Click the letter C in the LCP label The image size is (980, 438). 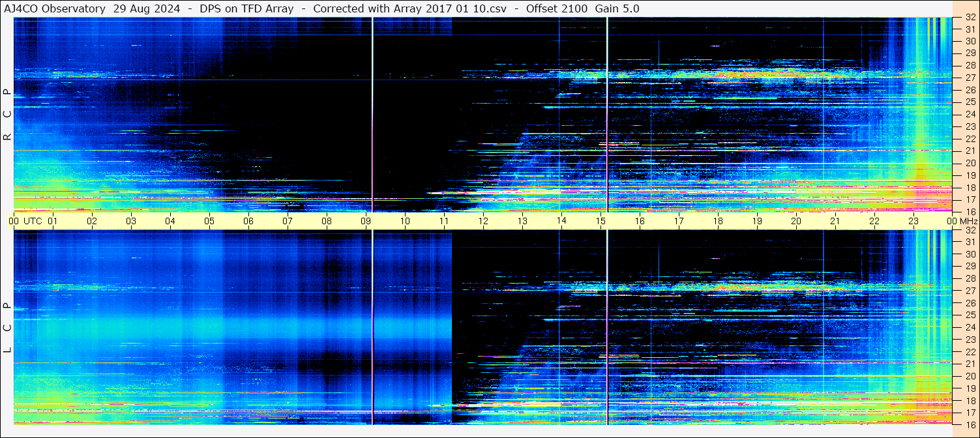(x=7, y=327)
